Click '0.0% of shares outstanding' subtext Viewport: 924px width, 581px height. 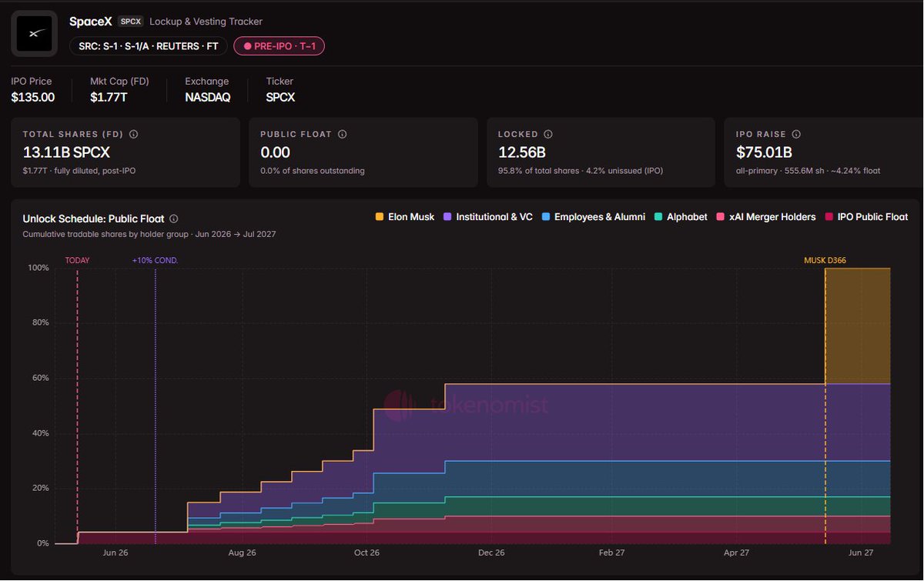(x=313, y=171)
